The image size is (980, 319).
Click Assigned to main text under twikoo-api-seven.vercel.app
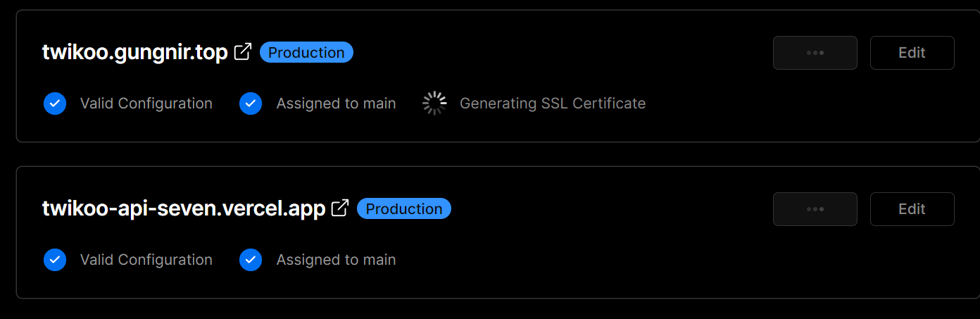click(336, 260)
